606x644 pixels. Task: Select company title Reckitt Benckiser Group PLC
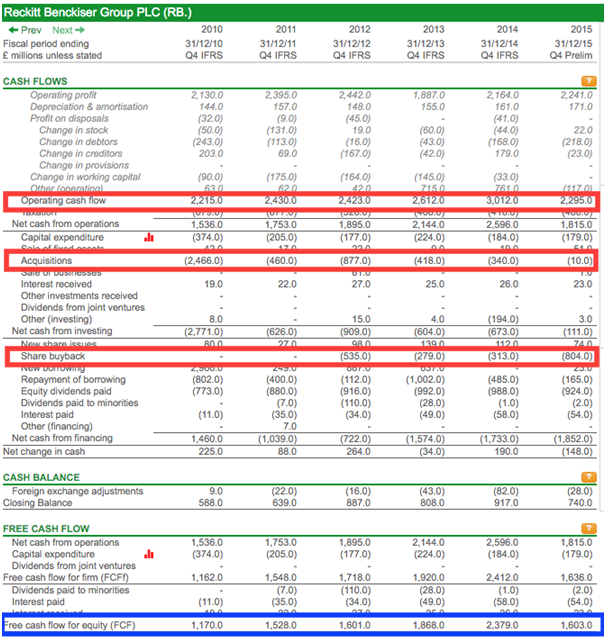point(98,12)
